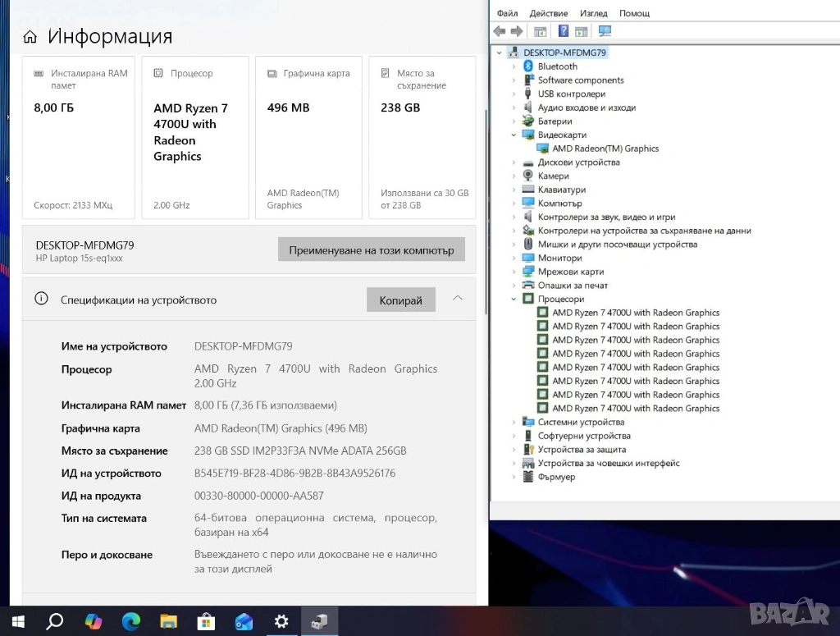Select the Bluetooth device category icon
Screen dimensions: 840x636
click(x=528, y=66)
